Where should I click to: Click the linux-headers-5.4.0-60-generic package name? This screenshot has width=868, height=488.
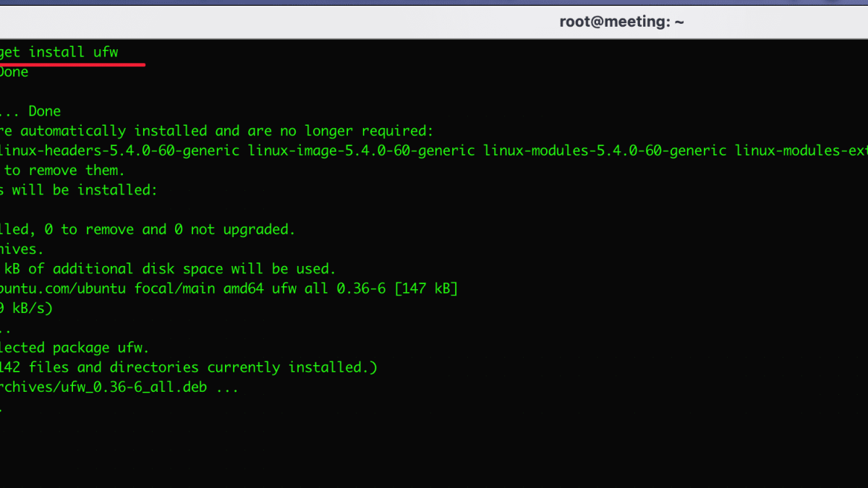pos(119,150)
